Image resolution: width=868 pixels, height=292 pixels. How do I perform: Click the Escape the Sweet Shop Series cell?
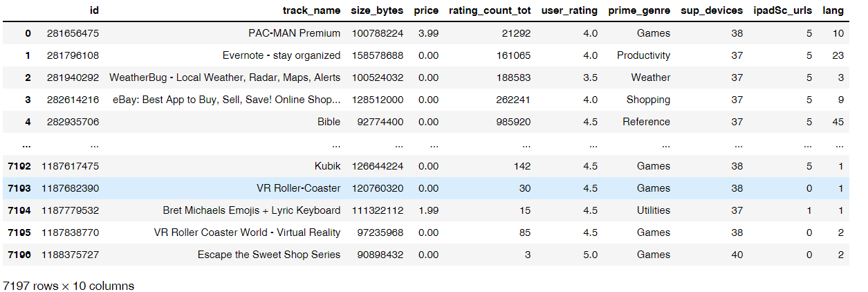pos(269,255)
